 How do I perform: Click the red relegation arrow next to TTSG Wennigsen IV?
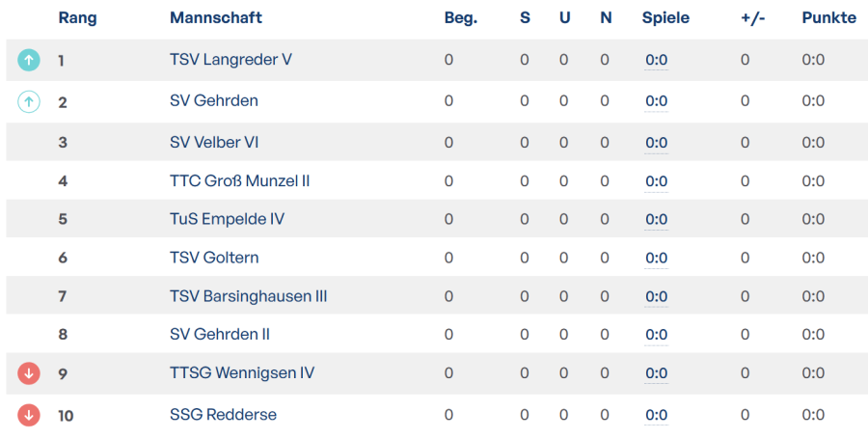pos(29,373)
